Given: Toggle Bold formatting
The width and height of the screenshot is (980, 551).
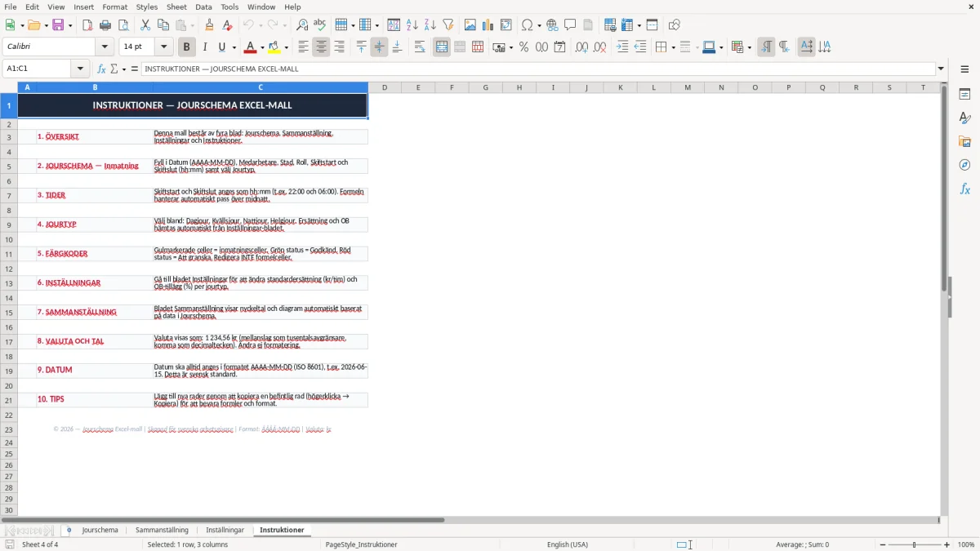Looking at the screenshot, I should point(186,47).
